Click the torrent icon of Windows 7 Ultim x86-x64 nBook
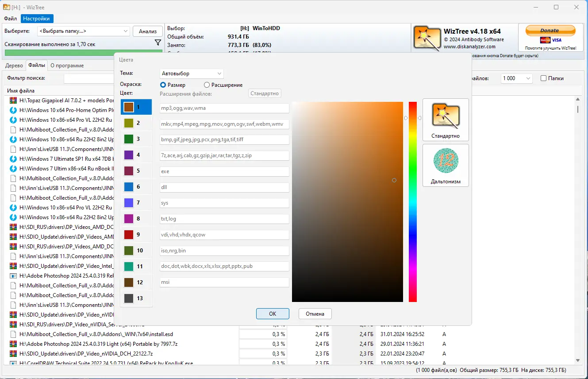Image resolution: width=588 pixels, height=379 pixels. 13,169
